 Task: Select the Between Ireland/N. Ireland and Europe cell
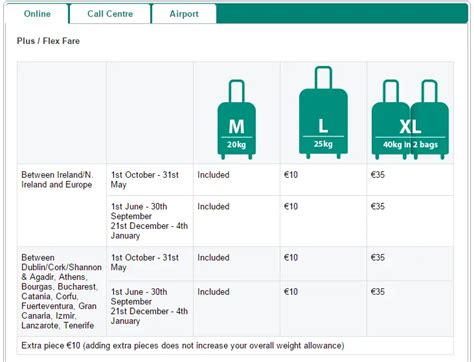pos(62,205)
